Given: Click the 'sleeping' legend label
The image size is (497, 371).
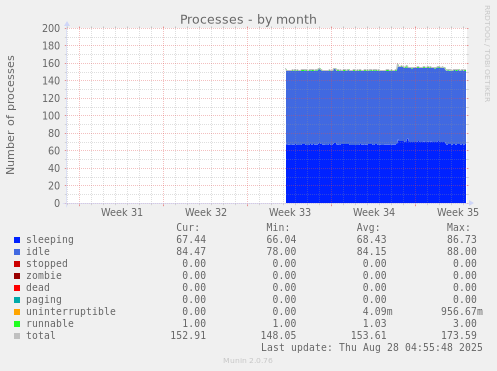Looking at the screenshot, I should (x=50, y=240).
